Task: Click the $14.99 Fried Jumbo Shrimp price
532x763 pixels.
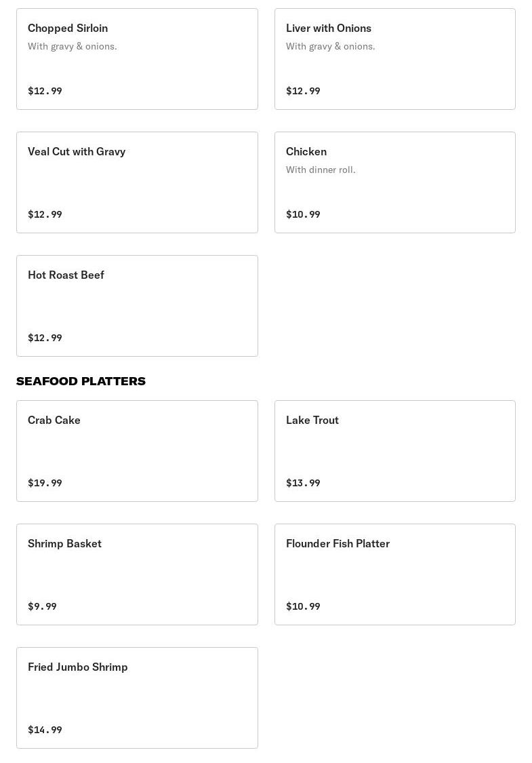Action: pos(45,730)
